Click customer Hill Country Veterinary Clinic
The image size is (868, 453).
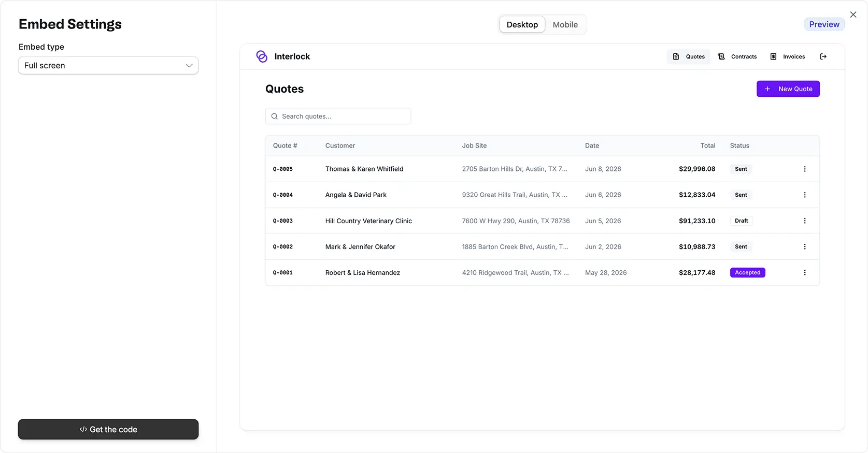[368, 221]
